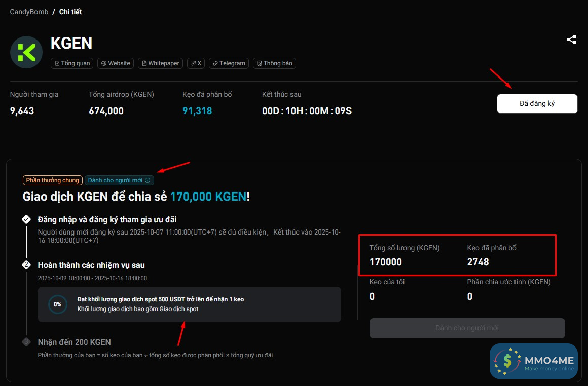Click the Phần thưởng chung tag
The width and height of the screenshot is (588, 386).
coord(53,180)
